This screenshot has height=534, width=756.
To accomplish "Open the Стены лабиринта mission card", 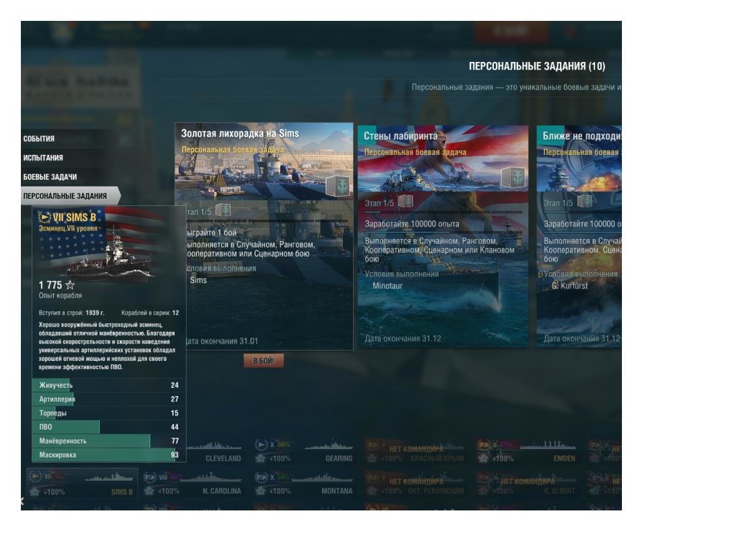I will (443, 236).
